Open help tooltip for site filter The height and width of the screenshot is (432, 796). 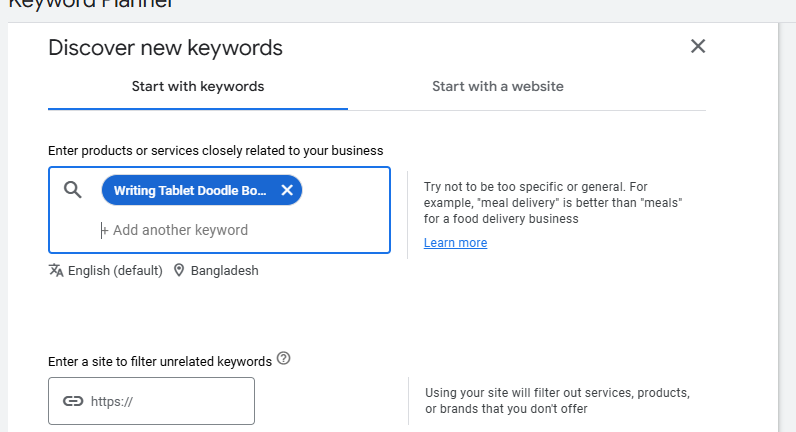284,358
